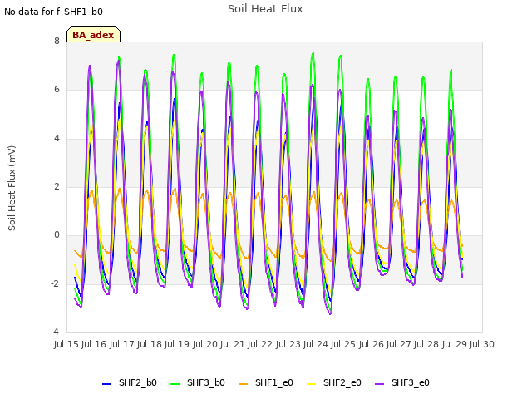Click the SHF2_e0 legend label
Image resolution: width=532 pixels, height=399 pixels.
pyautogui.click(x=342, y=382)
